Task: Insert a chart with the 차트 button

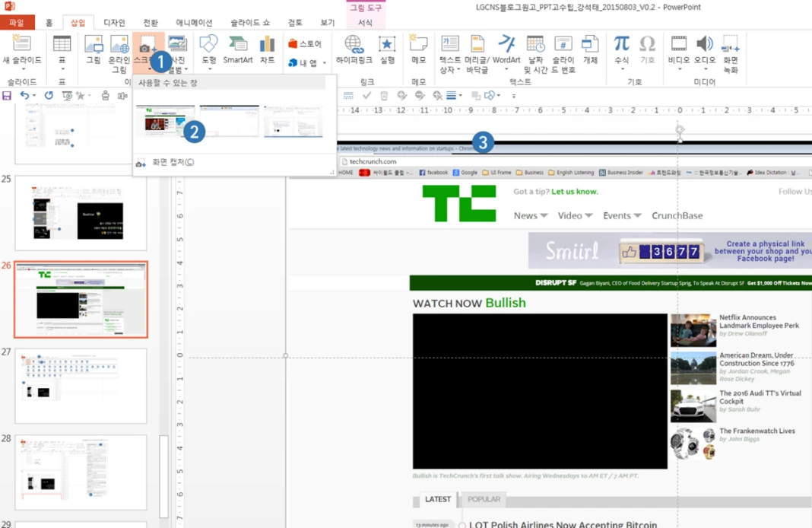Action: pos(267,49)
